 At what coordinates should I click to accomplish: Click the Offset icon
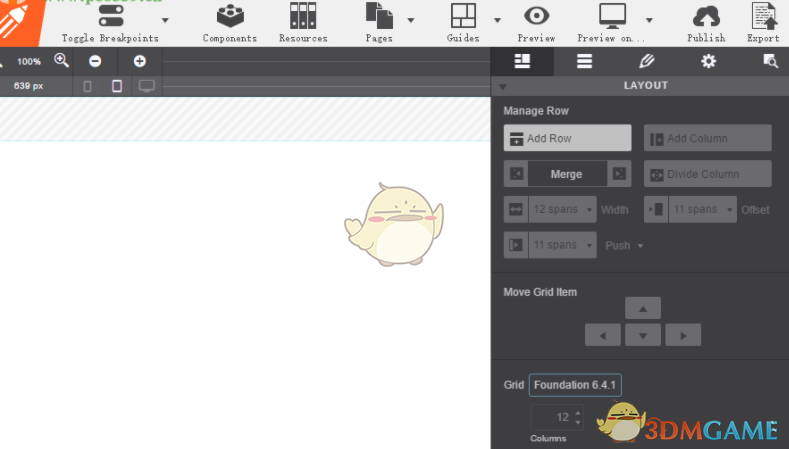click(656, 209)
